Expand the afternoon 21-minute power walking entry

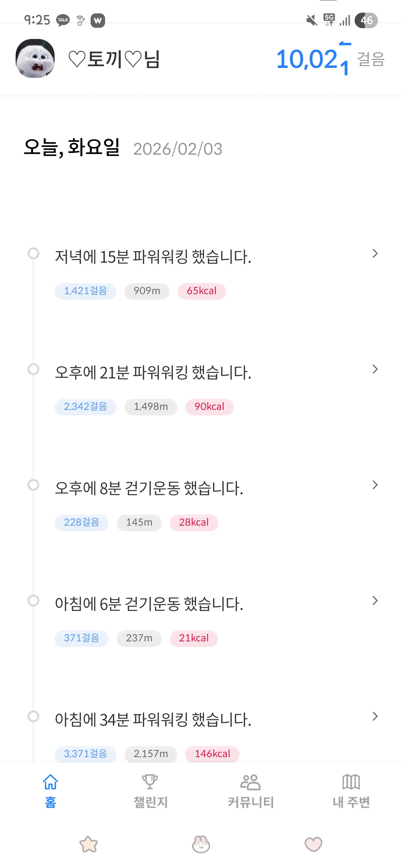(x=375, y=369)
